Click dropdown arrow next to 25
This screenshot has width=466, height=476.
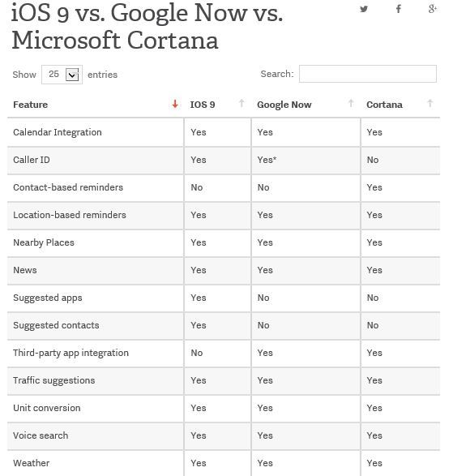(72, 75)
